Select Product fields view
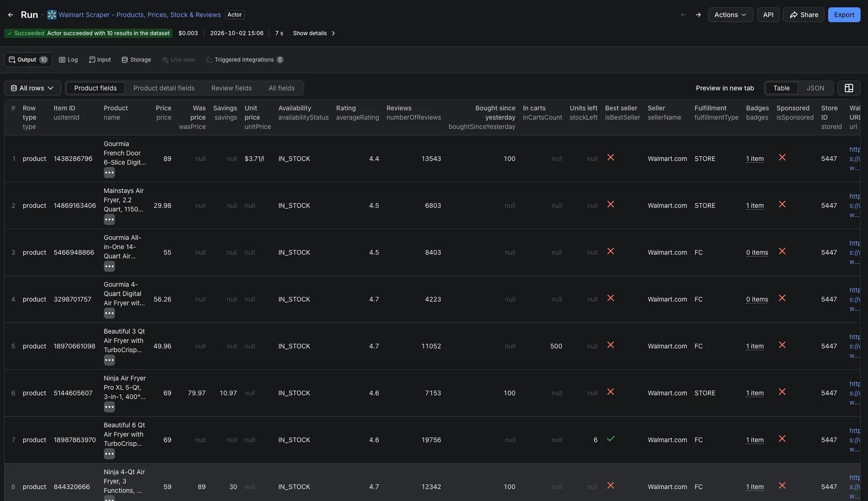This screenshot has height=501, width=868. tap(95, 88)
